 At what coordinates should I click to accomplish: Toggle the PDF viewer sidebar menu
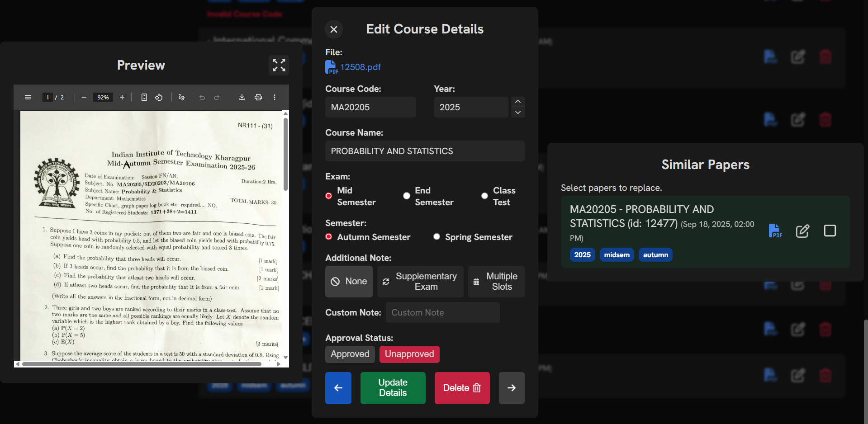point(28,97)
